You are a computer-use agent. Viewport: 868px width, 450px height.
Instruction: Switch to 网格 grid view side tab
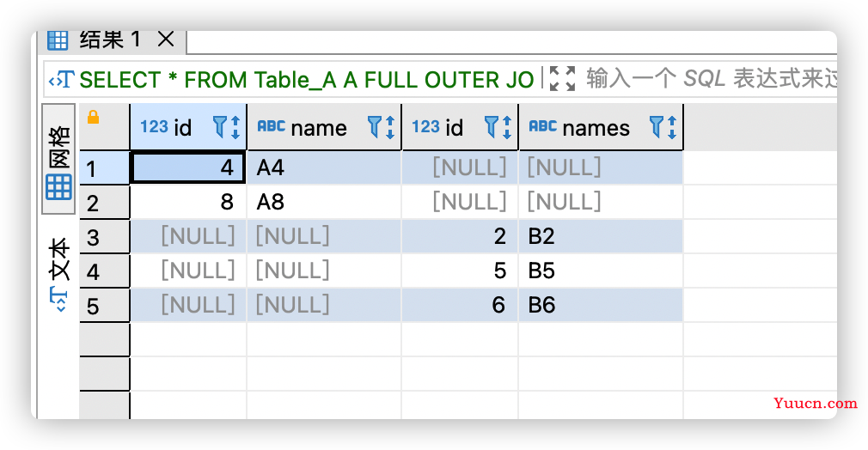coord(58,159)
